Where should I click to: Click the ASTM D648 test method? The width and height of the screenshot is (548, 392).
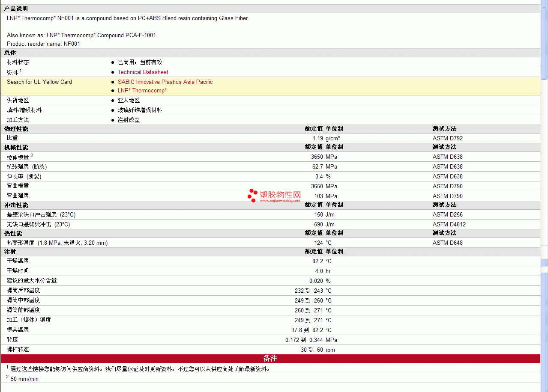(x=448, y=243)
